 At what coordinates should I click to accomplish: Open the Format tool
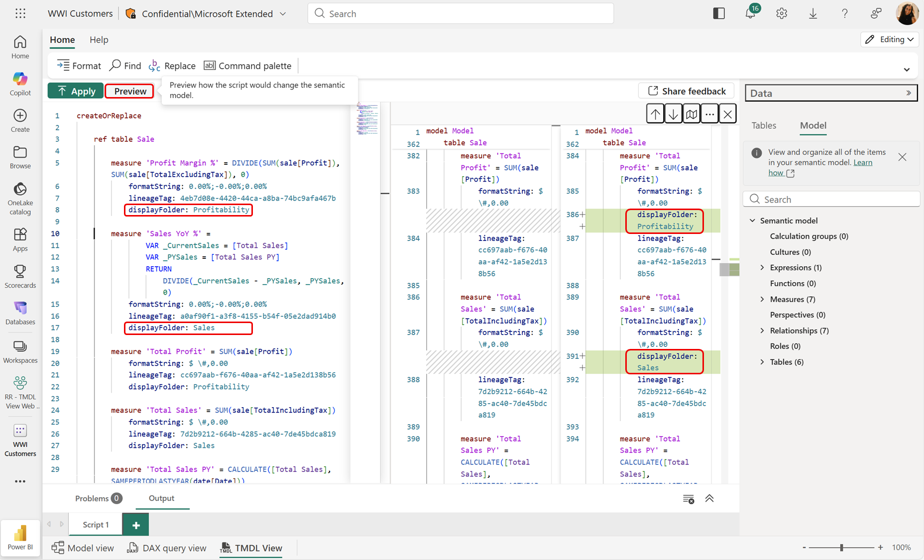78,65
